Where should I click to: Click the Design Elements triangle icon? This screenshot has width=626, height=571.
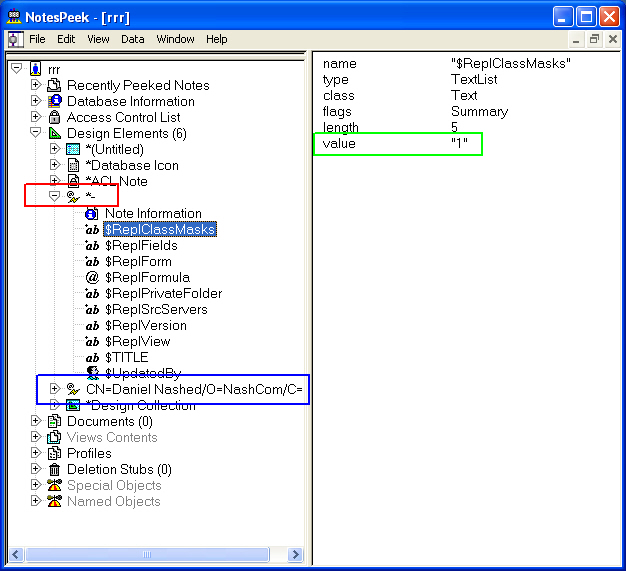coord(54,133)
